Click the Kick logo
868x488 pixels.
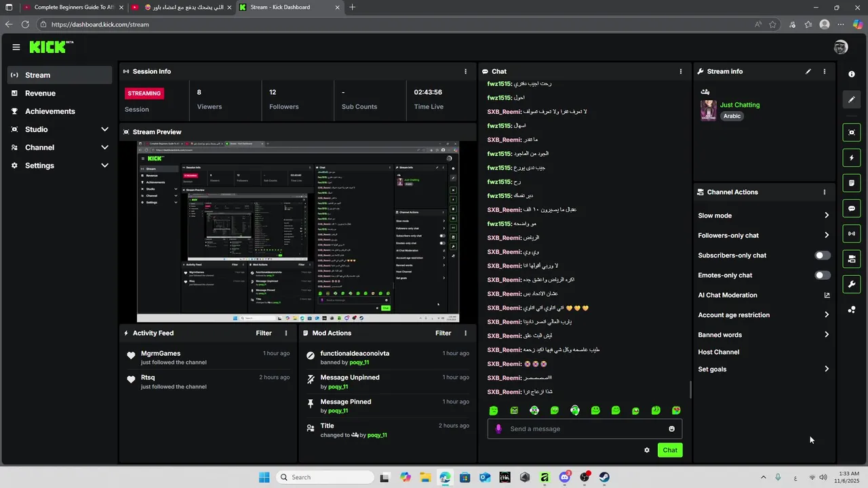point(52,47)
